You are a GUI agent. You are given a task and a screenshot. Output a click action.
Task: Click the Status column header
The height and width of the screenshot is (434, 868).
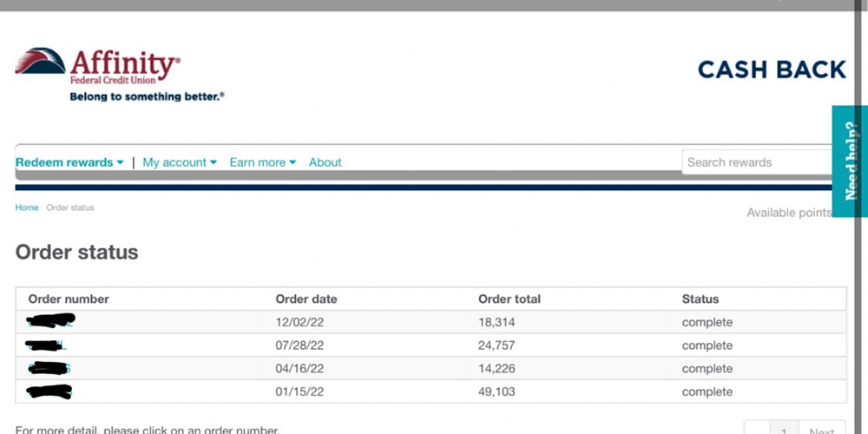pyautogui.click(x=700, y=299)
